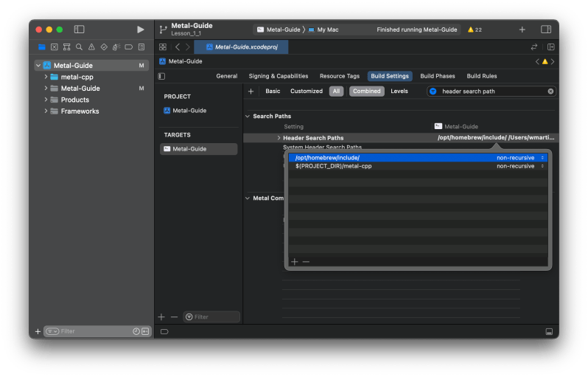Viewport: 588px width, 377px height.
Task: Show the 22 warnings indicator
Action: pos(475,30)
